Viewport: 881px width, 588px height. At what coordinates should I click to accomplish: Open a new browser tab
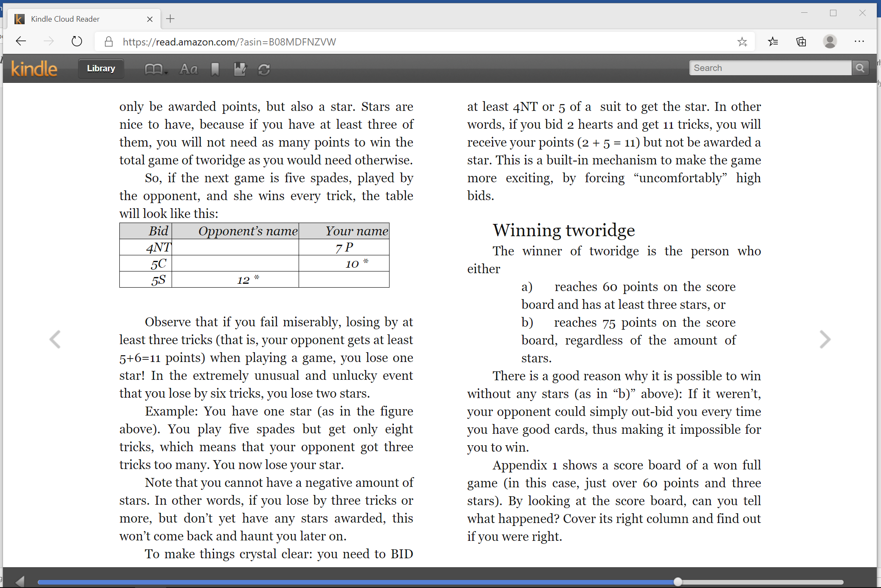click(170, 19)
